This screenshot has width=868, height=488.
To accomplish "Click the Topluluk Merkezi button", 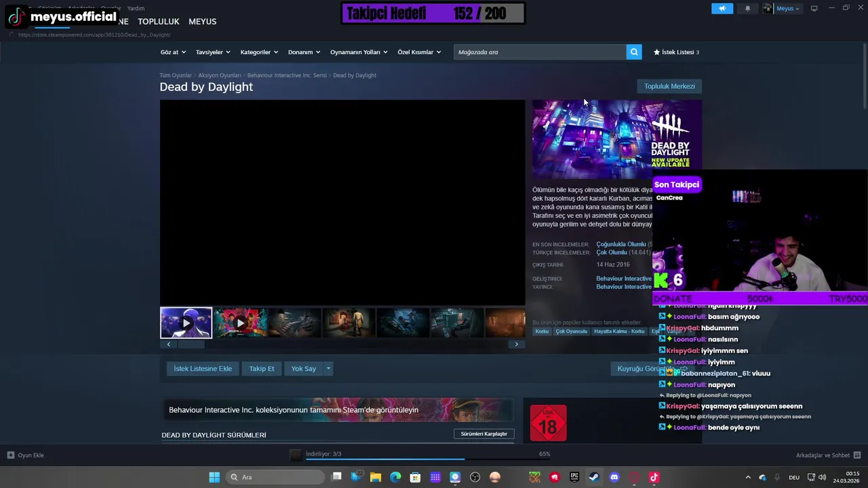I will (669, 86).
